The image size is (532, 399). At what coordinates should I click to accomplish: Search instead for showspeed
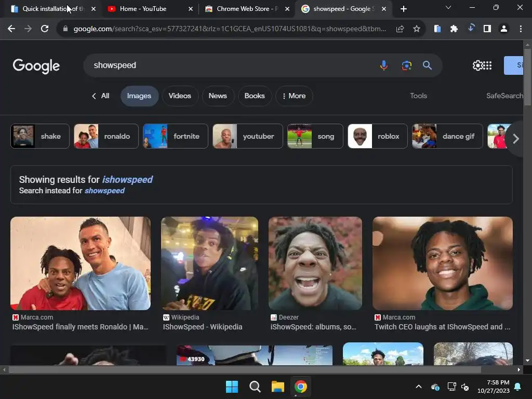click(104, 191)
